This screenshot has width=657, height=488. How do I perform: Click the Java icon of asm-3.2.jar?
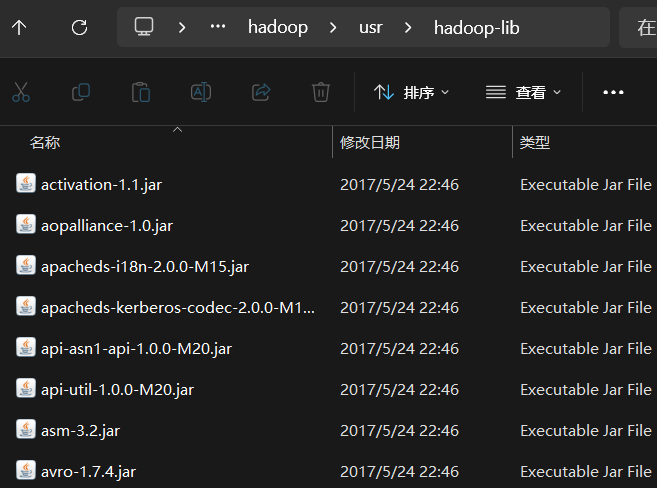[x=26, y=430]
